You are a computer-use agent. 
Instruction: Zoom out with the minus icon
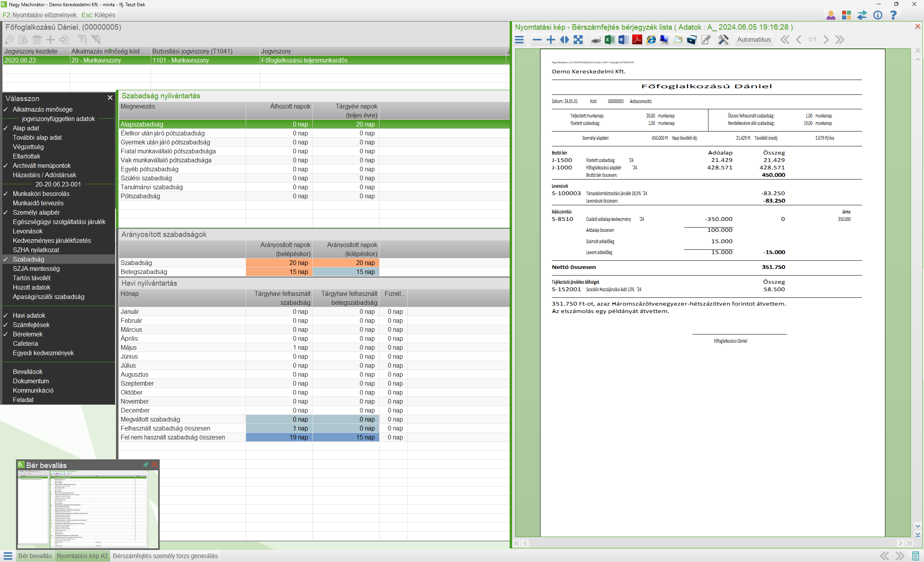click(537, 40)
